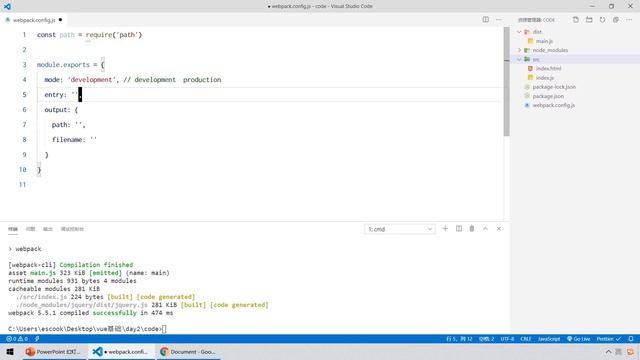Switch to the Debug Console panel tab
Viewport: 640px width, 360px height.
[x=72, y=229]
